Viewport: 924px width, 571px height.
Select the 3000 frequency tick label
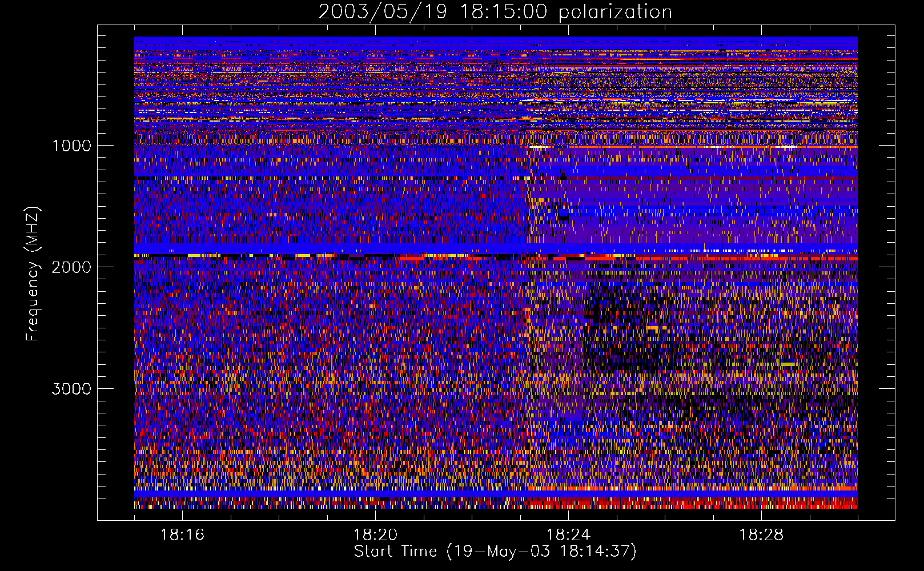coord(71,389)
